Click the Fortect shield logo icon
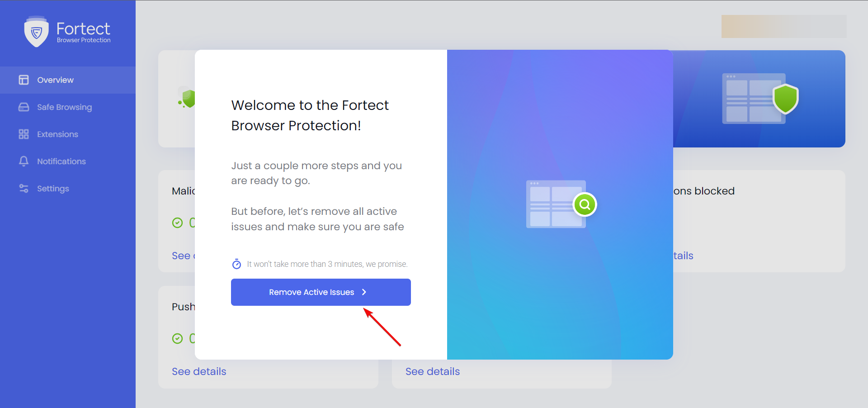The image size is (868, 408). click(x=36, y=32)
